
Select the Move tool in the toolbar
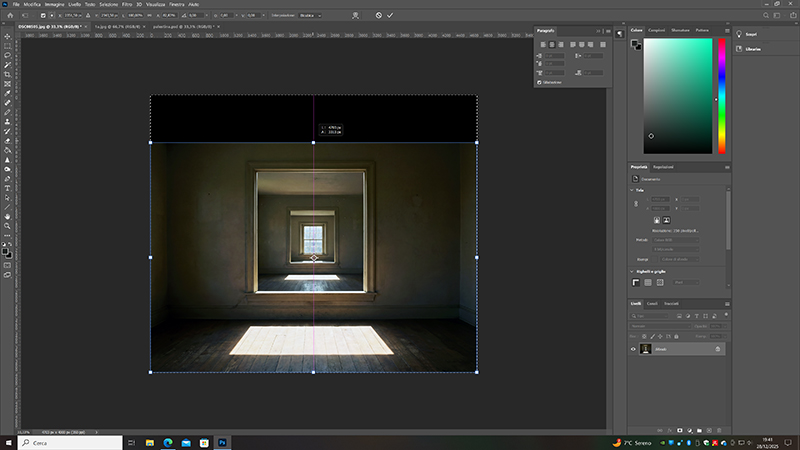pos(7,37)
